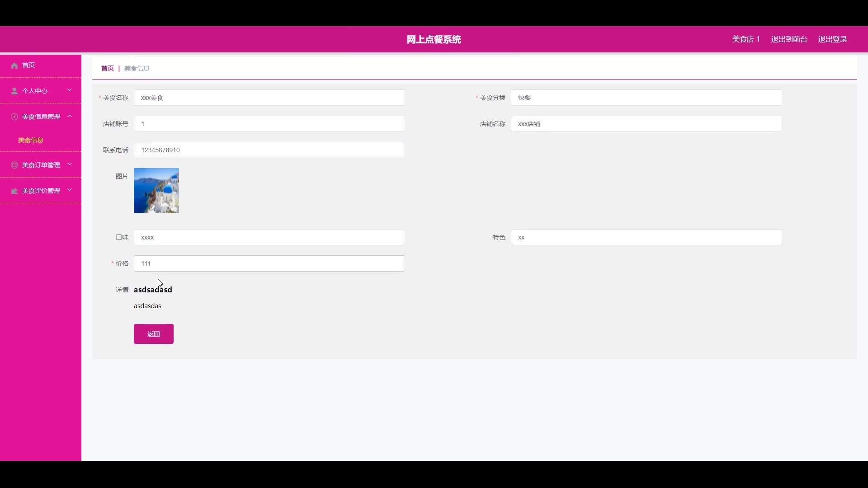
Task: Click 首页 in the breadcrumb
Action: [x=108, y=68]
